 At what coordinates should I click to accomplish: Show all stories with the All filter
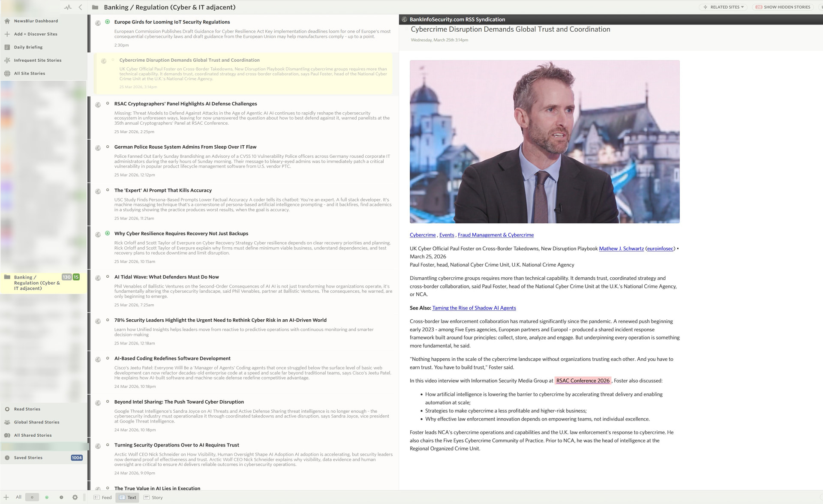[18, 497]
